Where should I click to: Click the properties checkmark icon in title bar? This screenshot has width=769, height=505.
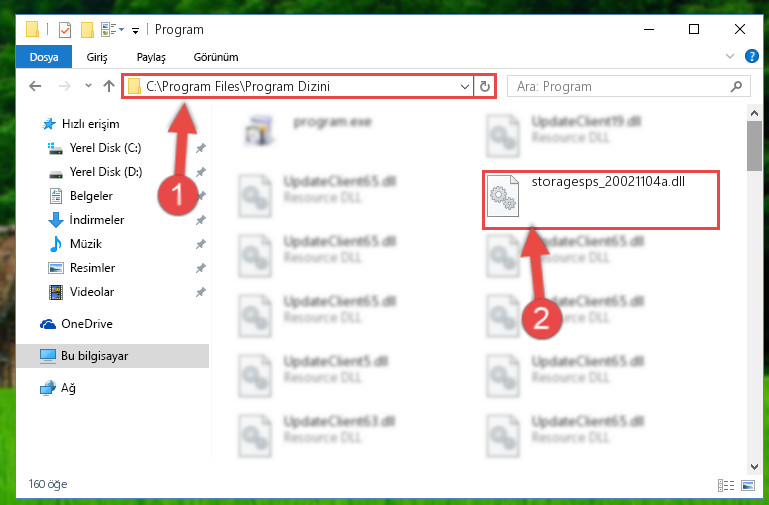[64, 30]
